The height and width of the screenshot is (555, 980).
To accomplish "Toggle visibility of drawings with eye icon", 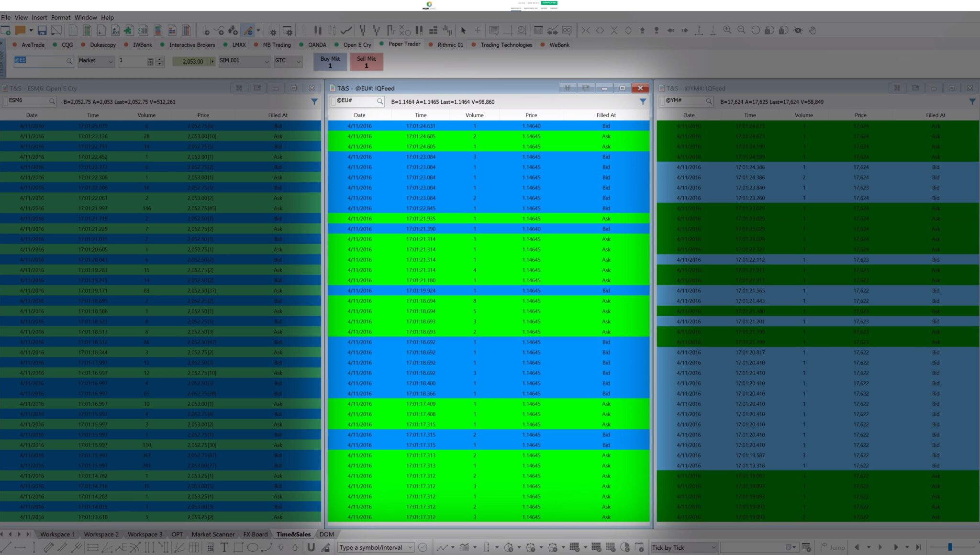I will (798, 30).
